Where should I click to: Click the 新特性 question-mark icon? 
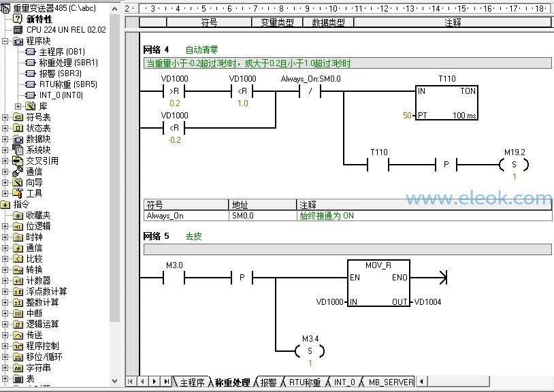click(x=18, y=19)
